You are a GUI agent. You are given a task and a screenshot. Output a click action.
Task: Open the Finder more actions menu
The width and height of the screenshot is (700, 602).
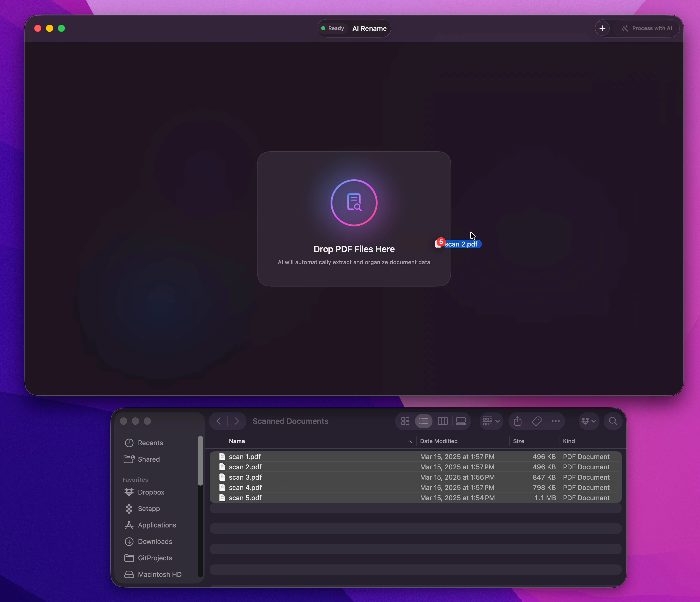coord(556,421)
